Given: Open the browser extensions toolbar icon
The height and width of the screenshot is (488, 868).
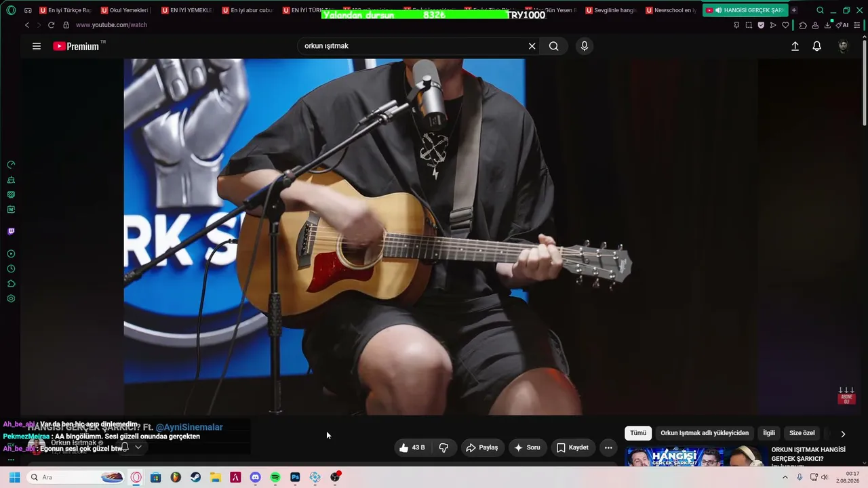Looking at the screenshot, I should click(x=803, y=25).
